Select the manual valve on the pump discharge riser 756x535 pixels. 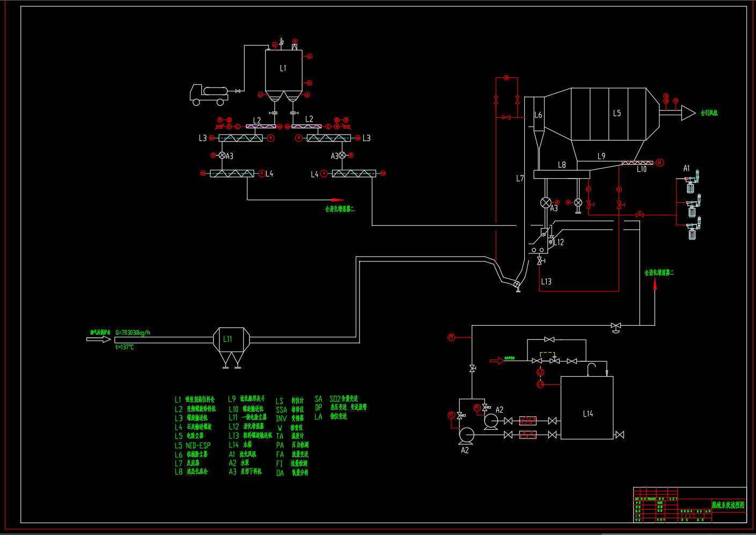[x=472, y=368]
